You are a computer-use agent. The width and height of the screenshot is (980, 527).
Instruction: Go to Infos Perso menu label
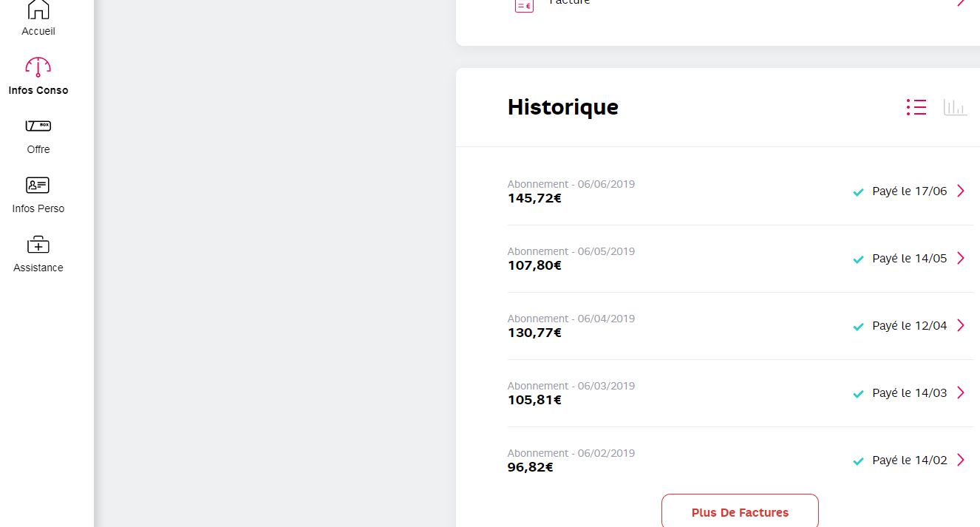[38, 208]
